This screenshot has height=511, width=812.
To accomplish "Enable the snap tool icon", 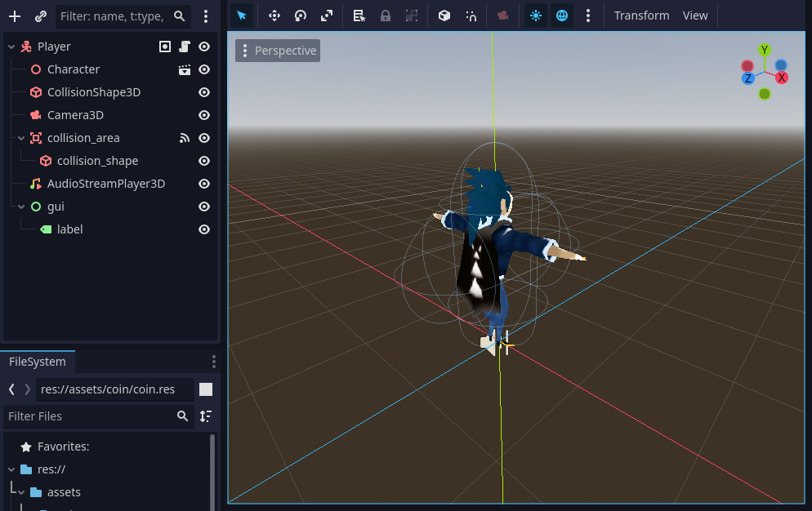I will pyautogui.click(x=471, y=16).
